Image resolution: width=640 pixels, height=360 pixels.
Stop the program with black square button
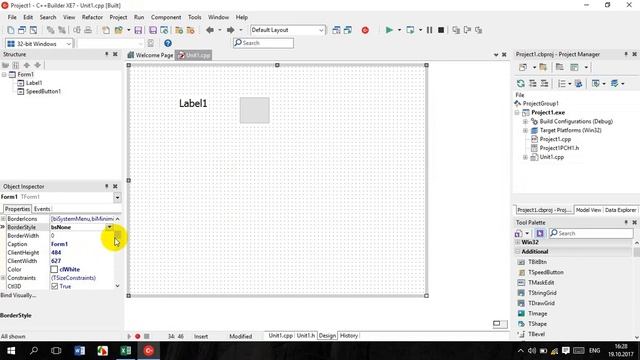tap(441, 30)
